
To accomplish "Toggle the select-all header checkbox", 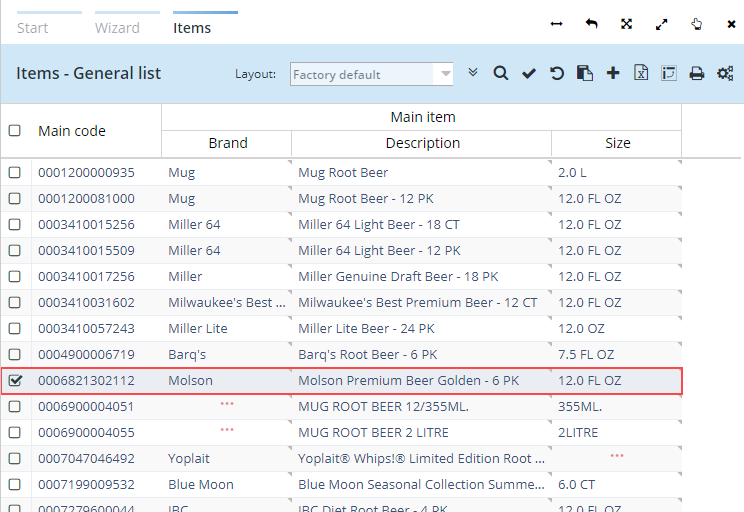I will [x=15, y=130].
